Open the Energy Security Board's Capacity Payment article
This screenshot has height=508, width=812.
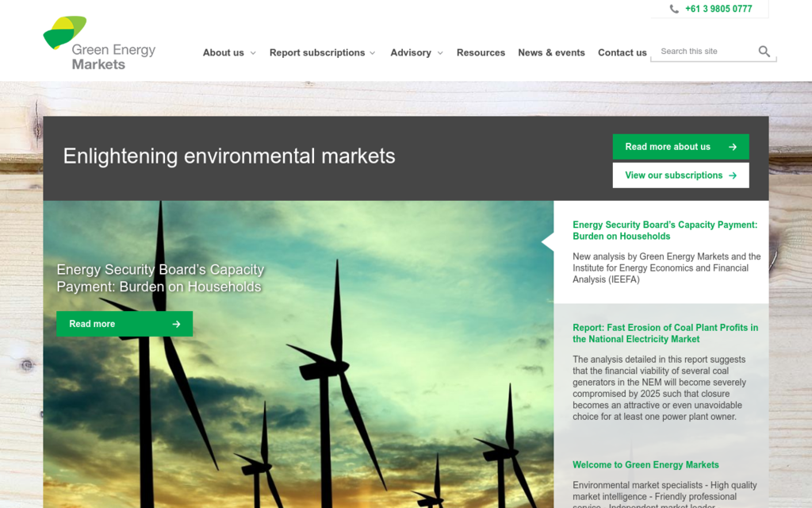coord(665,230)
